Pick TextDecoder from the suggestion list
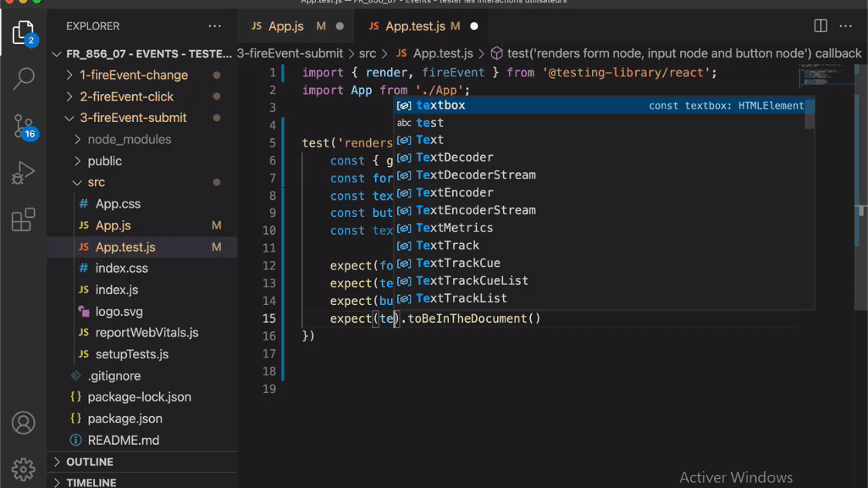868x488 pixels. [x=454, y=158]
